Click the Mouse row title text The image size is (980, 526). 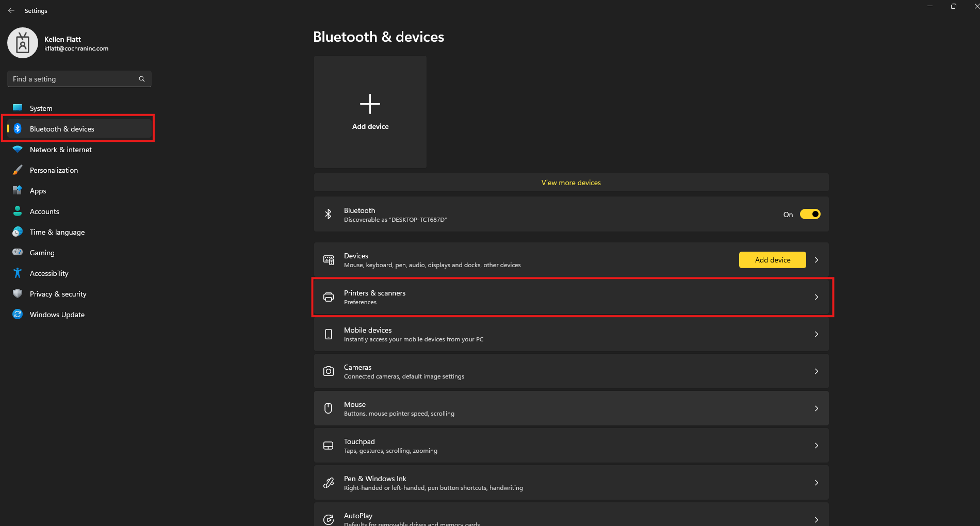point(355,404)
